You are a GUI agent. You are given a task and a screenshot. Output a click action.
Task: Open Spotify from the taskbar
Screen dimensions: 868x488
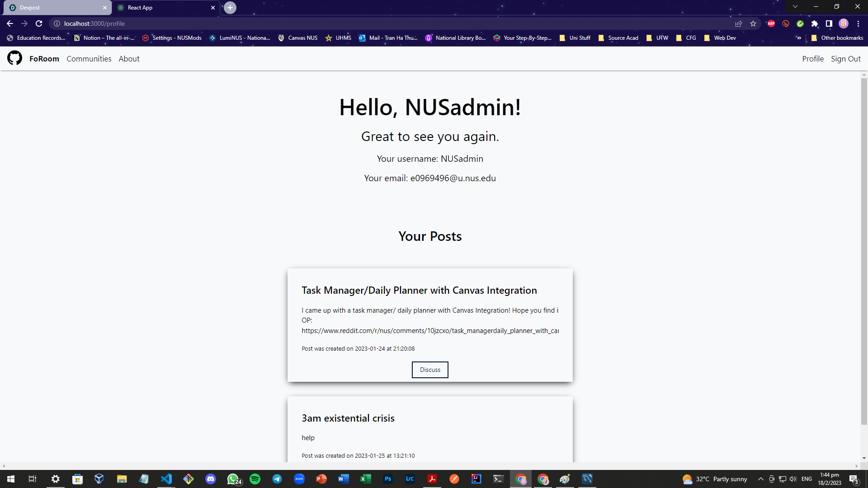pyautogui.click(x=255, y=479)
